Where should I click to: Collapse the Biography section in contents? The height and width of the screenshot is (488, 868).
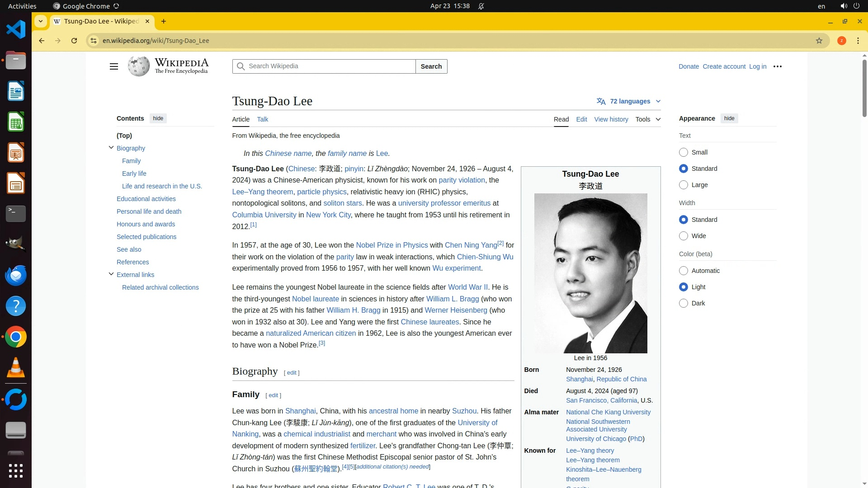click(111, 148)
